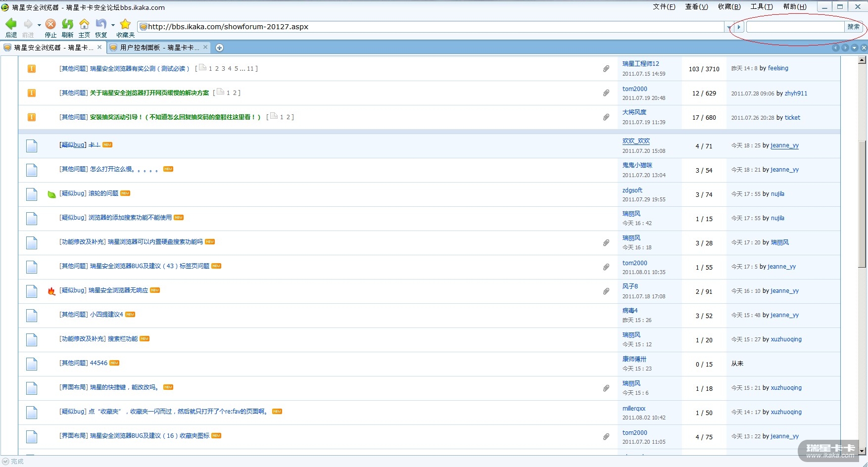Close the 用户控制面板 tab

point(205,47)
